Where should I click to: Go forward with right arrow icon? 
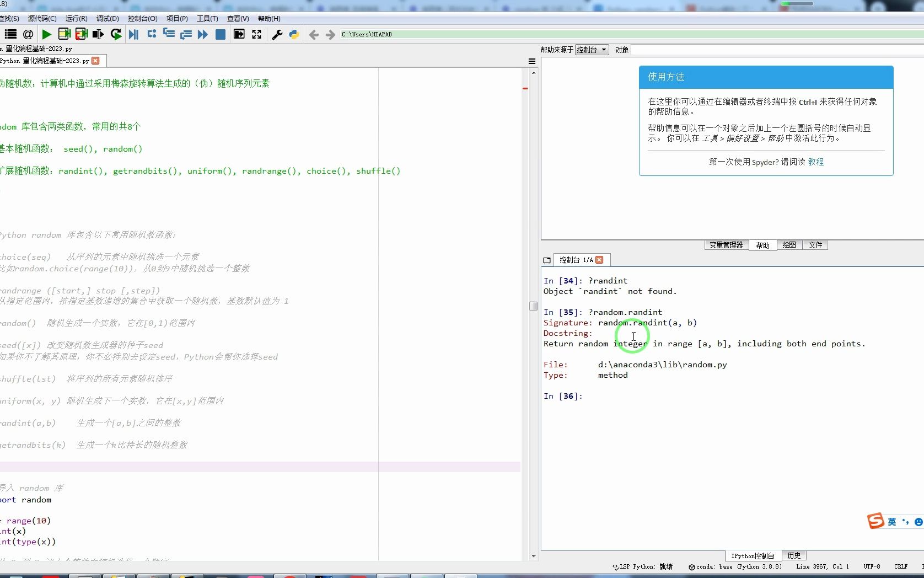(330, 35)
